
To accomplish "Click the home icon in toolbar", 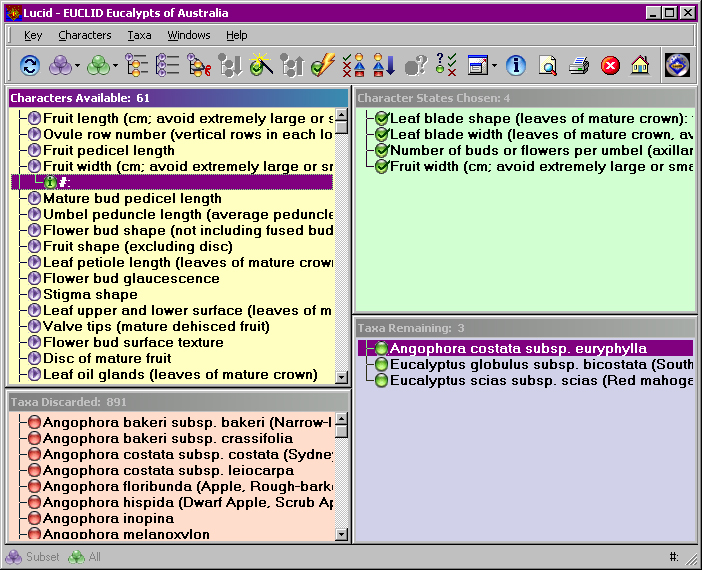I will click(640, 66).
